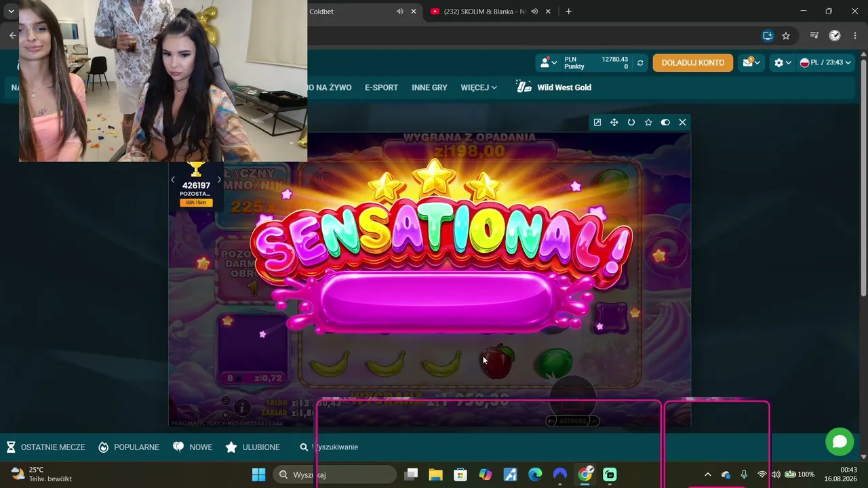
Task: Close the game panel with X icon
Action: (x=682, y=123)
